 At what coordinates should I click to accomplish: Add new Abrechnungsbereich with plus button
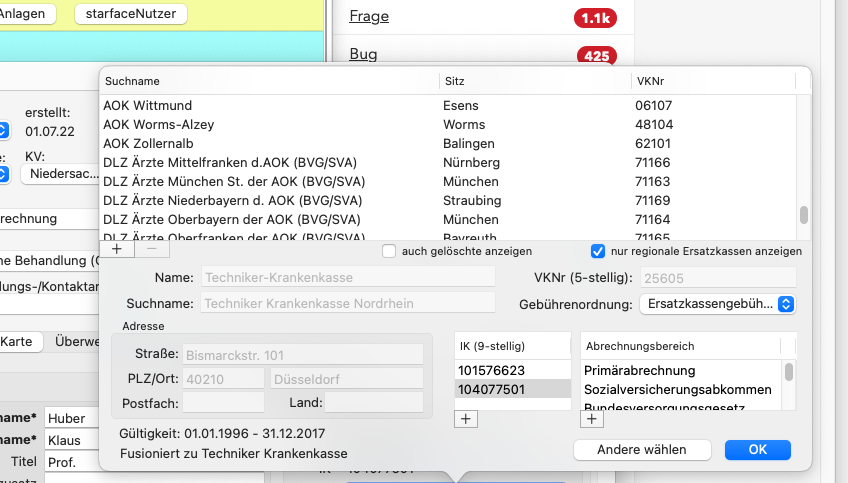point(592,419)
